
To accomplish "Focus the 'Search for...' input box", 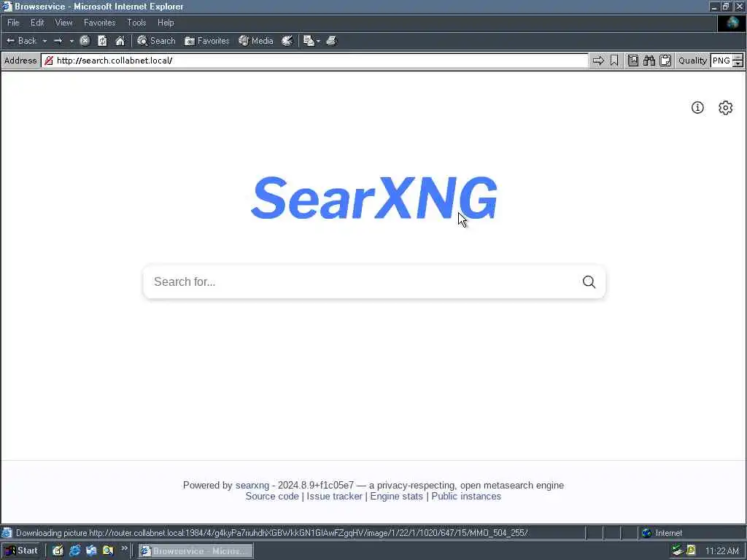I will (x=362, y=282).
